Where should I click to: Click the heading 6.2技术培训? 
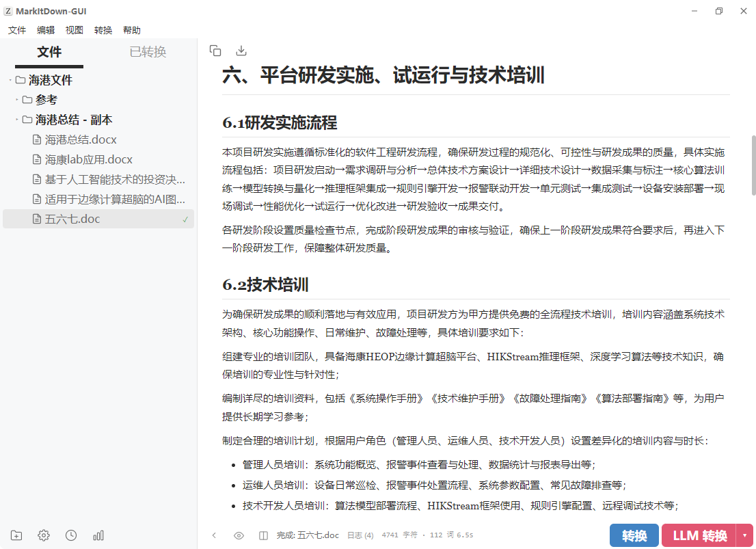pos(265,284)
